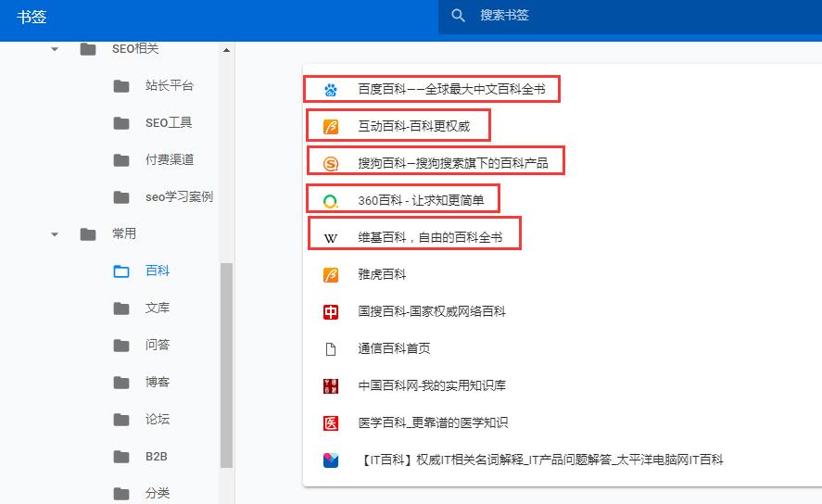Select the 付费渠道 folder label

pos(170,159)
